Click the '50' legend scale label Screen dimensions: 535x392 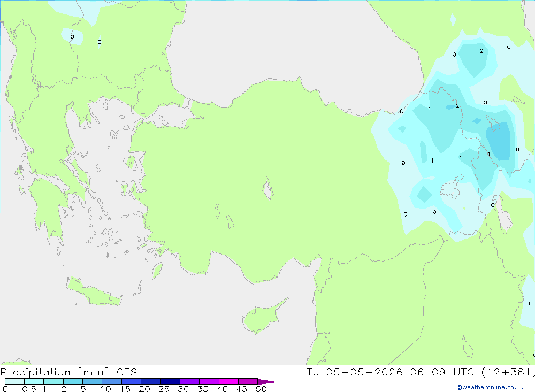click(x=261, y=389)
